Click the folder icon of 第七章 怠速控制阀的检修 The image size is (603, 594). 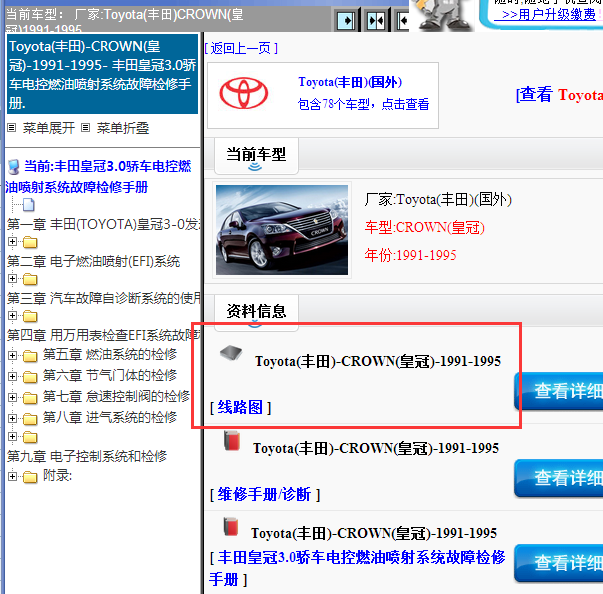click(30, 398)
